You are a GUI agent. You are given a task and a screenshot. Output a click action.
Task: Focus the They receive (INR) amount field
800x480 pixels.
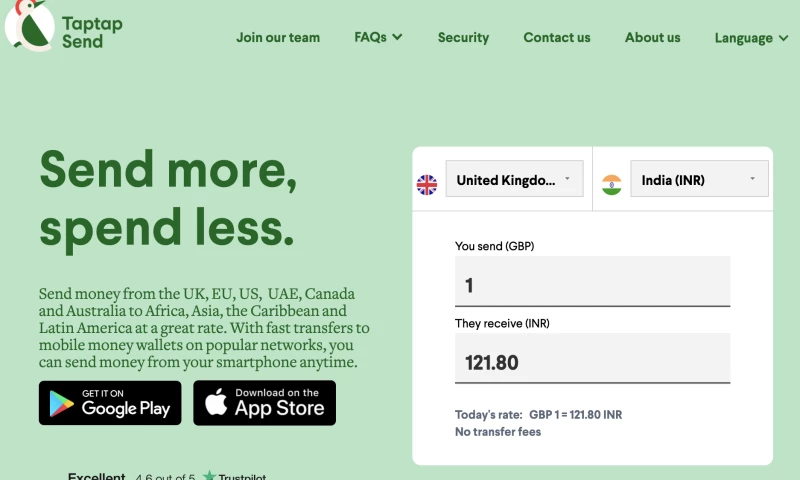592,362
